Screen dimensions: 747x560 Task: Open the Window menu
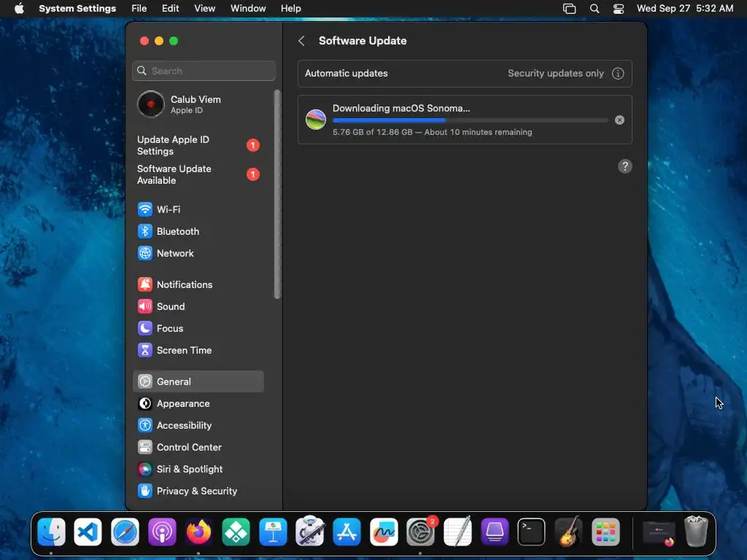point(248,9)
